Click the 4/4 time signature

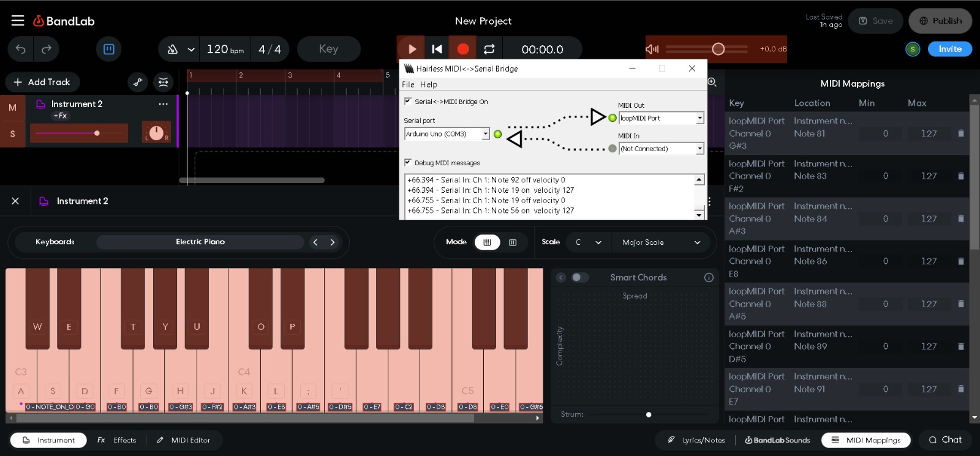pyautogui.click(x=269, y=49)
